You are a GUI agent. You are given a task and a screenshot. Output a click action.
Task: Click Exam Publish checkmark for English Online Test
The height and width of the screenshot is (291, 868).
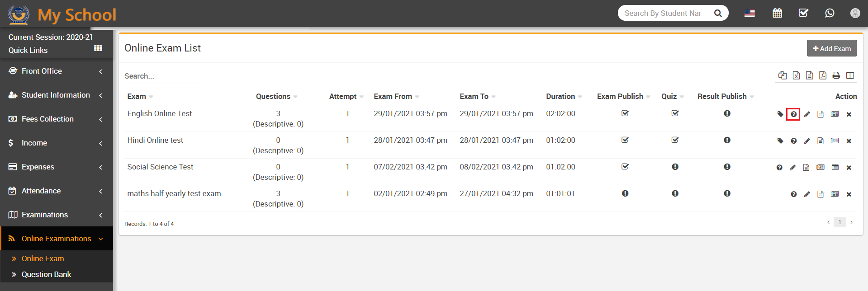(625, 113)
